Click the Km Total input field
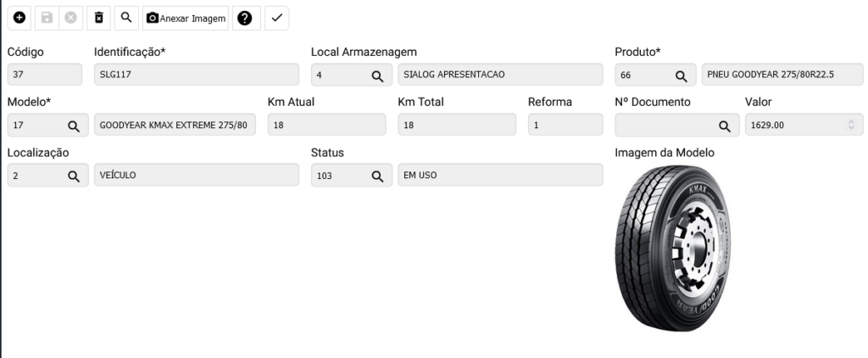 [x=456, y=126]
